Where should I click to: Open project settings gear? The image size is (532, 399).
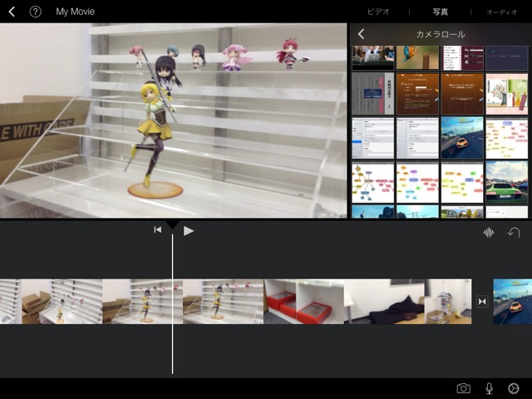[514, 388]
